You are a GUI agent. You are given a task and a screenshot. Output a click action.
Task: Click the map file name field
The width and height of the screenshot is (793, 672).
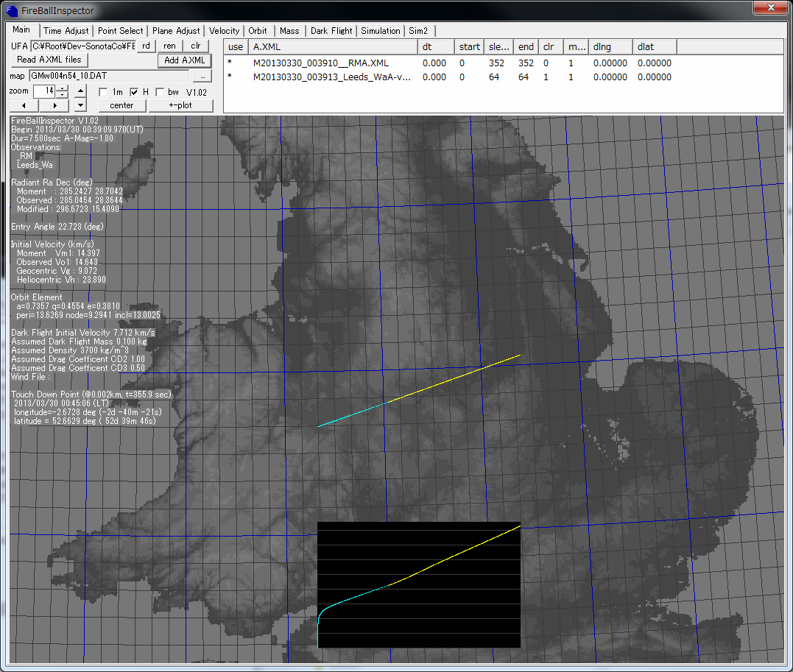coord(109,76)
